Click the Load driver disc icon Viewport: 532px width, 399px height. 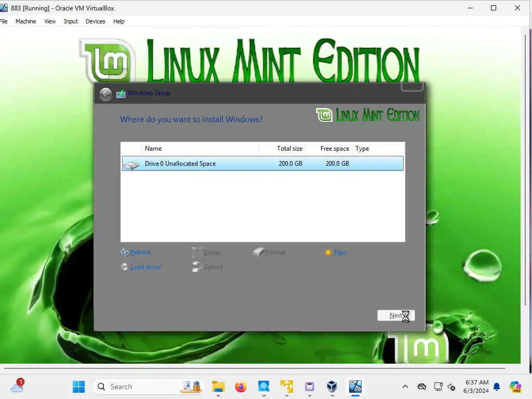pyautogui.click(x=125, y=267)
